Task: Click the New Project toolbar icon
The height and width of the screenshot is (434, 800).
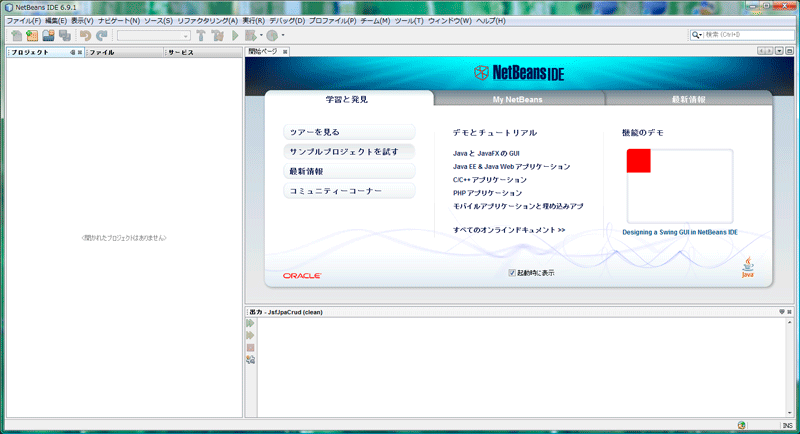Action: point(32,36)
